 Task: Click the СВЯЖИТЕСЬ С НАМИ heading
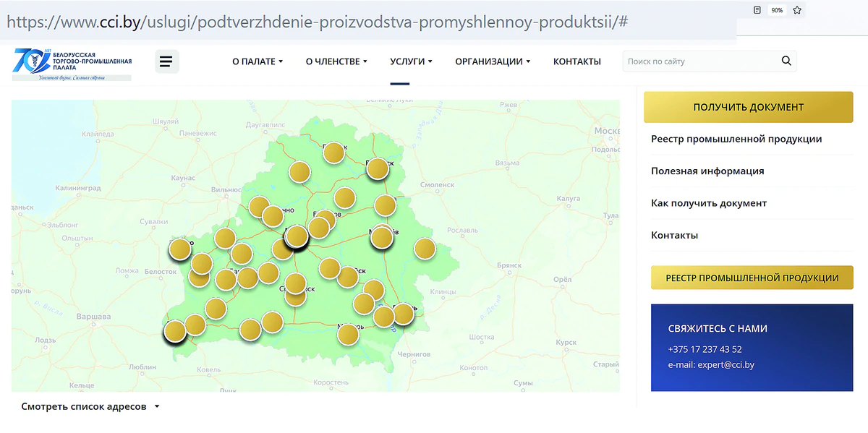click(718, 328)
